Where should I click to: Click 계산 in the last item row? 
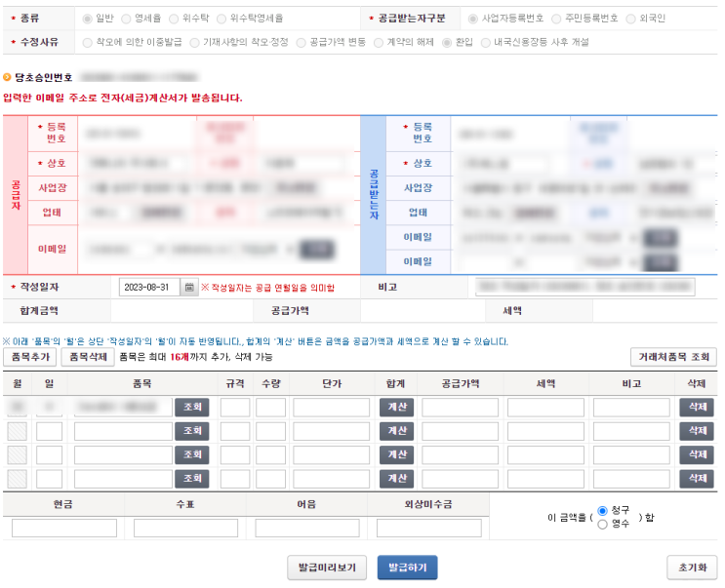click(x=397, y=479)
